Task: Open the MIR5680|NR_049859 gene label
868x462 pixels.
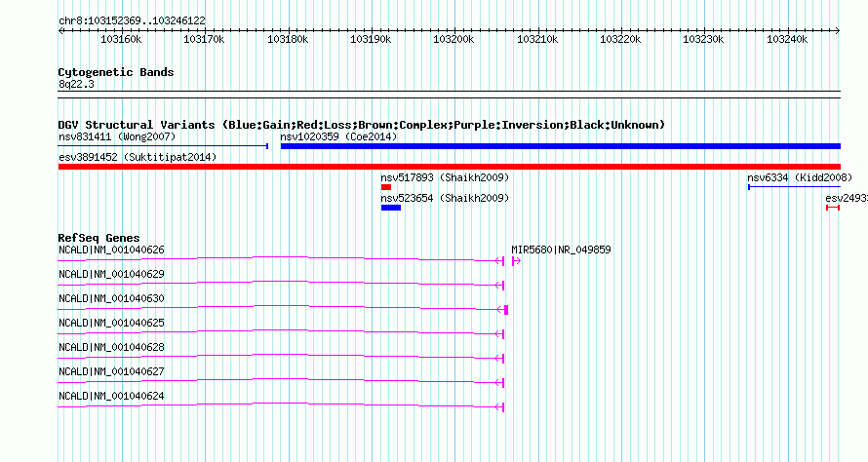Action: coord(562,250)
